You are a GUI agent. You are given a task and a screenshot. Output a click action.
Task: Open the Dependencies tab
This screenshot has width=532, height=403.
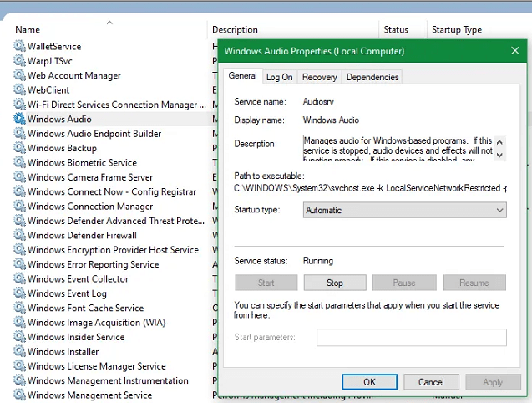click(x=372, y=77)
